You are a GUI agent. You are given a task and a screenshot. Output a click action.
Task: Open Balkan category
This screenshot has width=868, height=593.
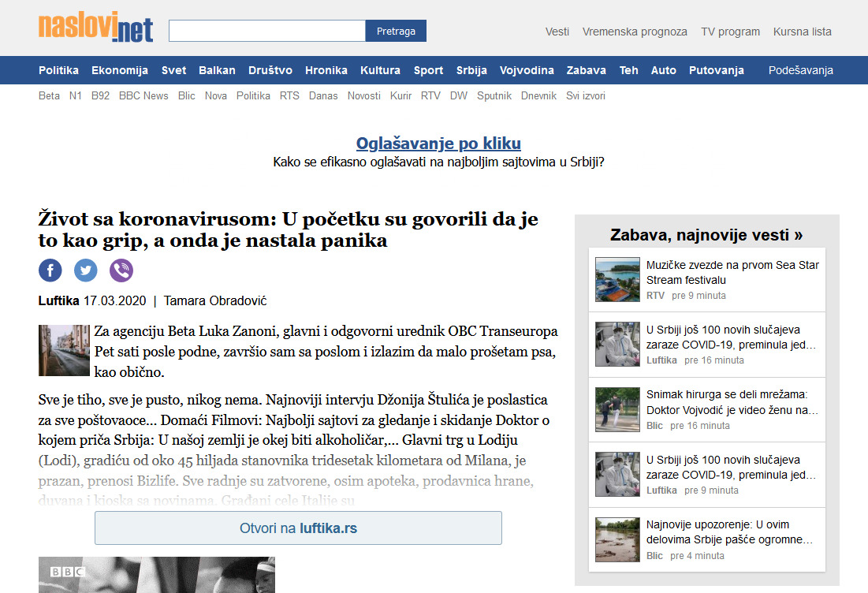pos(217,70)
